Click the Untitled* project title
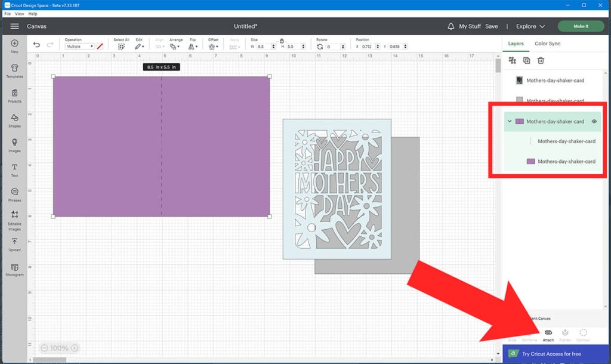611x364 pixels. 245,26
